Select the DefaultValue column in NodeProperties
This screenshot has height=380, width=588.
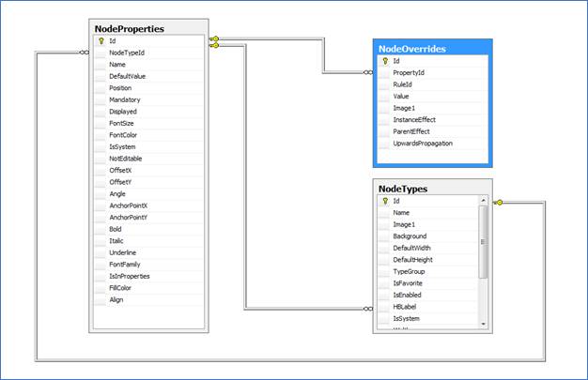128,77
